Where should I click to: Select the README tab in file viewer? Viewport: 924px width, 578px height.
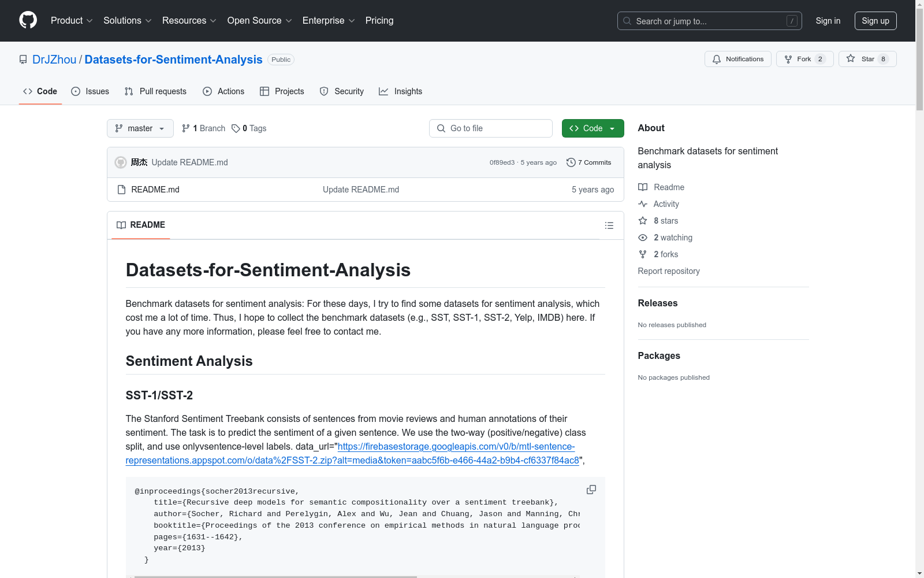[x=140, y=225]
